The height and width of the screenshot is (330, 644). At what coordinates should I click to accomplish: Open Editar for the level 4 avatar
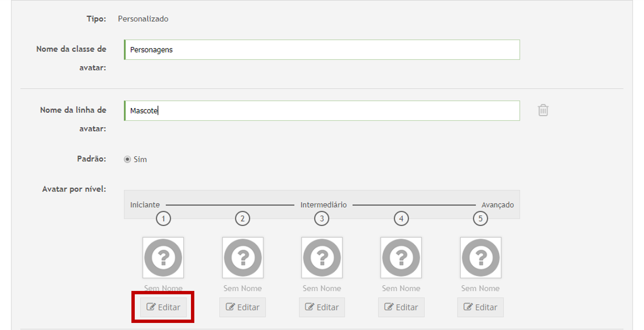click(401, 307)
